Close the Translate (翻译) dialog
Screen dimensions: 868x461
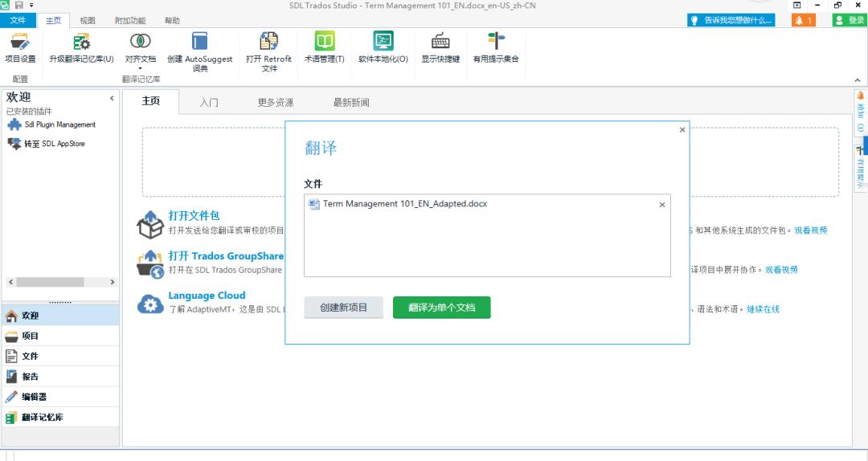[682, 129]
